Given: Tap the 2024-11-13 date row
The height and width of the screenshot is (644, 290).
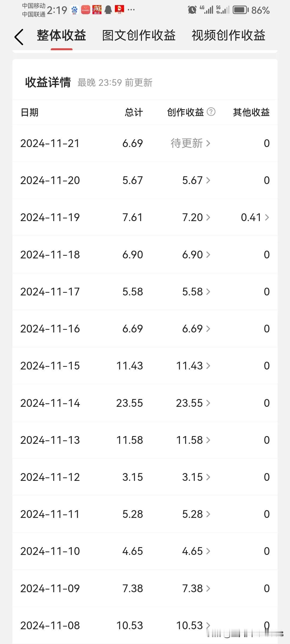Looking at the screenshot, I should [x=145, y=440].
